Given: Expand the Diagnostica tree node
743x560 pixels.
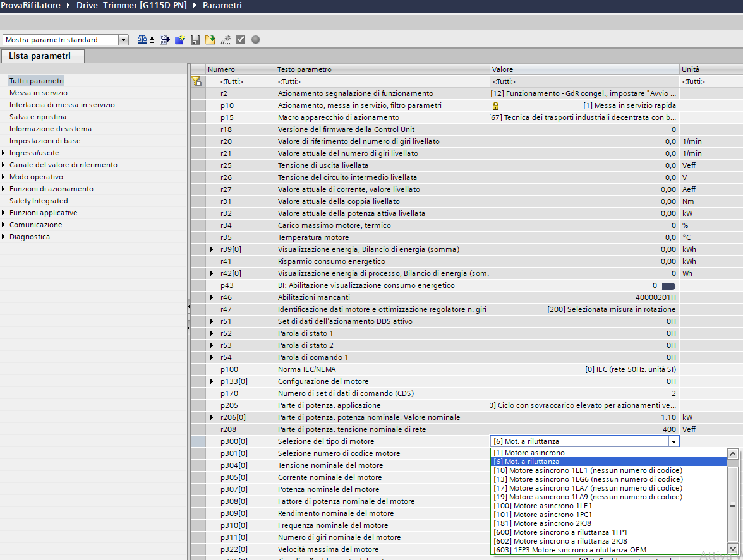Looking at the screenshot, I should [x=4, y=237].
